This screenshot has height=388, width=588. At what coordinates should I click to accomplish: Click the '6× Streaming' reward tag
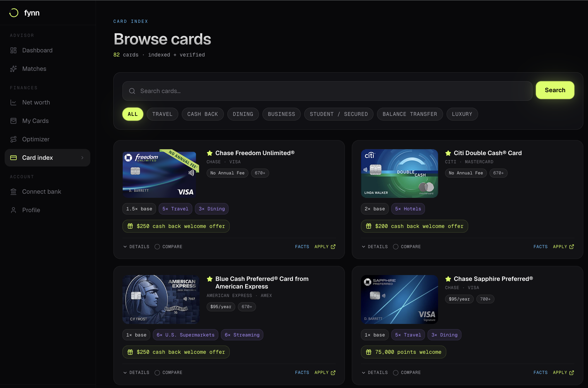[x=242, y=335]
